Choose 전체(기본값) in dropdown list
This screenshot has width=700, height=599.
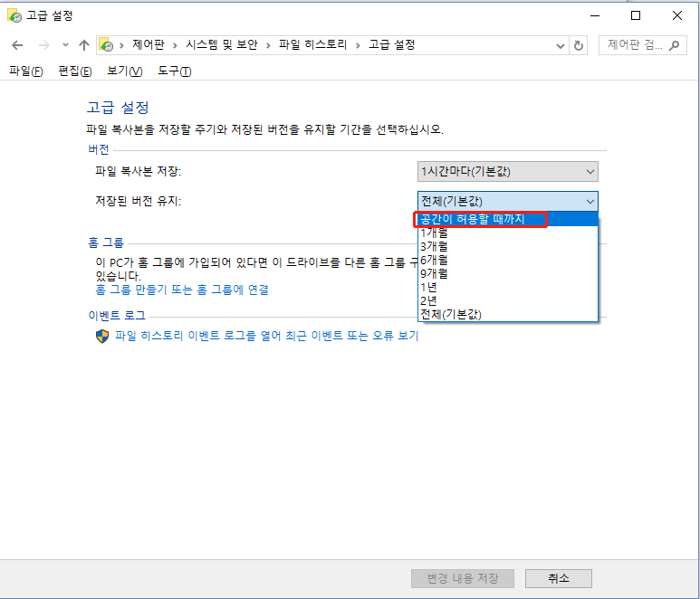508,314
